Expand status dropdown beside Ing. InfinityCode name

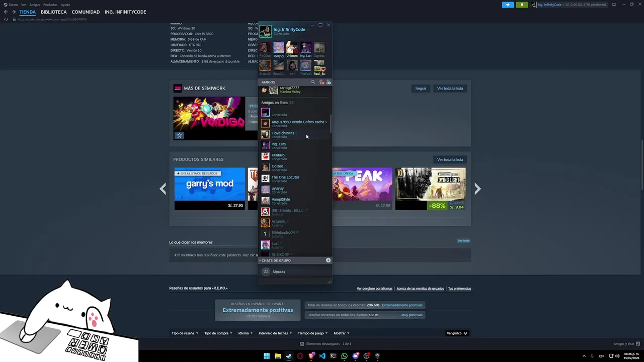point(308,30)
